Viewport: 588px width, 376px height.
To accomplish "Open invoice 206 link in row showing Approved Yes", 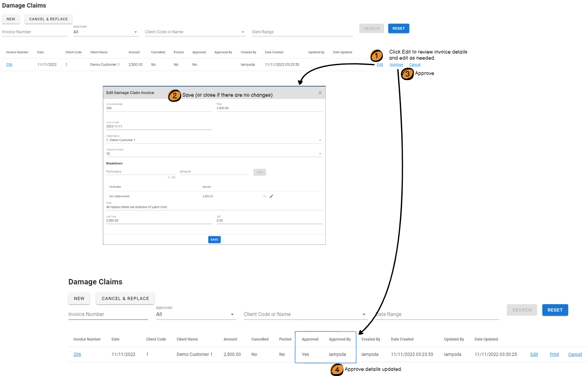I will click(77, 354).
